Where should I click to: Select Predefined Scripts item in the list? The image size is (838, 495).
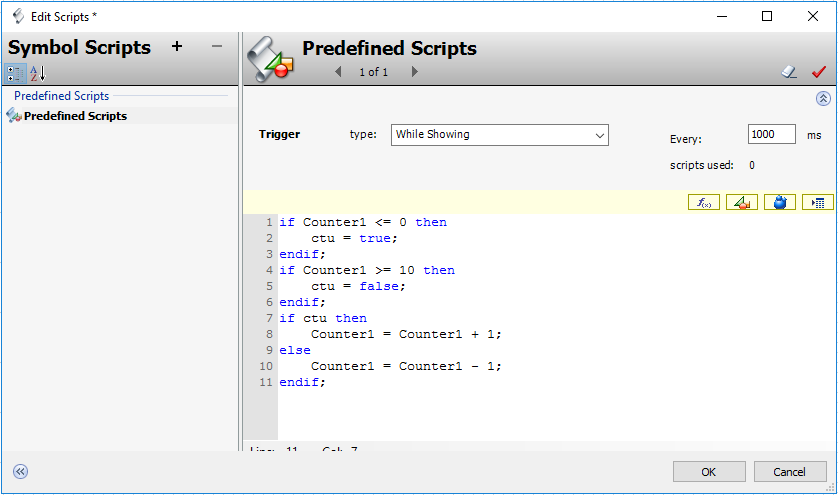tap(75, 116)
